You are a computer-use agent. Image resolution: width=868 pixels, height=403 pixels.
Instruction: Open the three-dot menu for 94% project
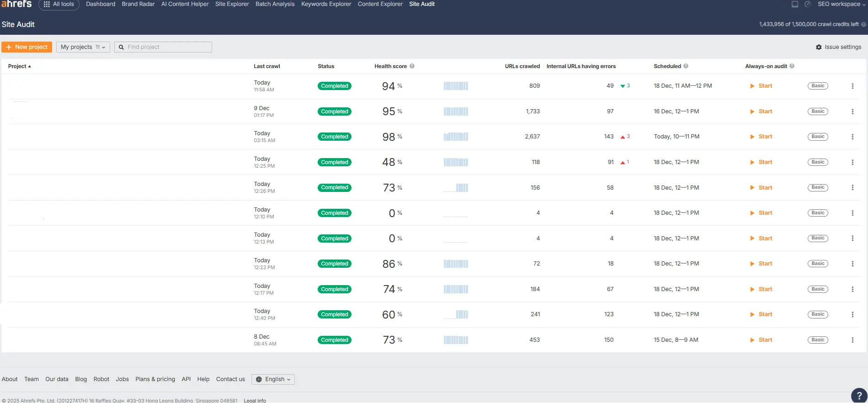852,86
